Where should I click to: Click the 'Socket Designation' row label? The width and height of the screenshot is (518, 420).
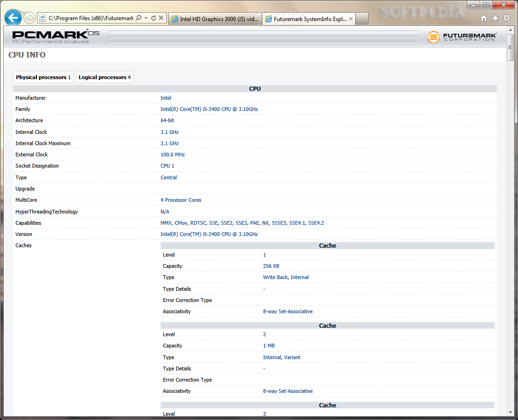[37, 166]
